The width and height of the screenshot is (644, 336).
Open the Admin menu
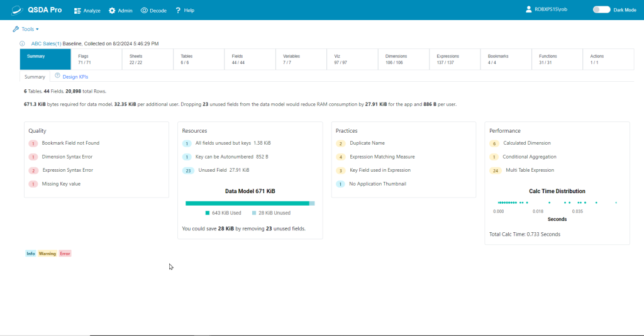coord(120,11)
